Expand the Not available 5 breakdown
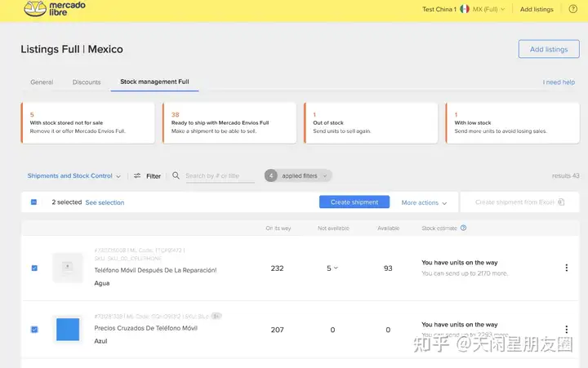 point(332,268)
